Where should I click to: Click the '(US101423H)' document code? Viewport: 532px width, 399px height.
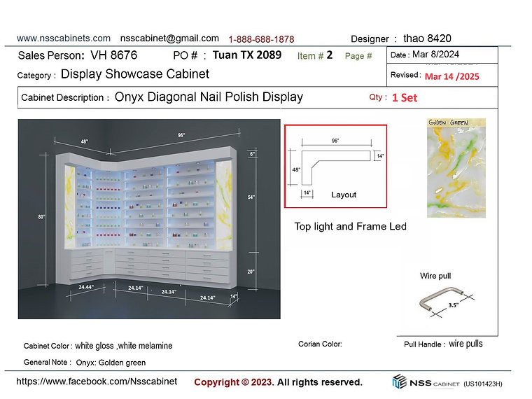[483, 384]
